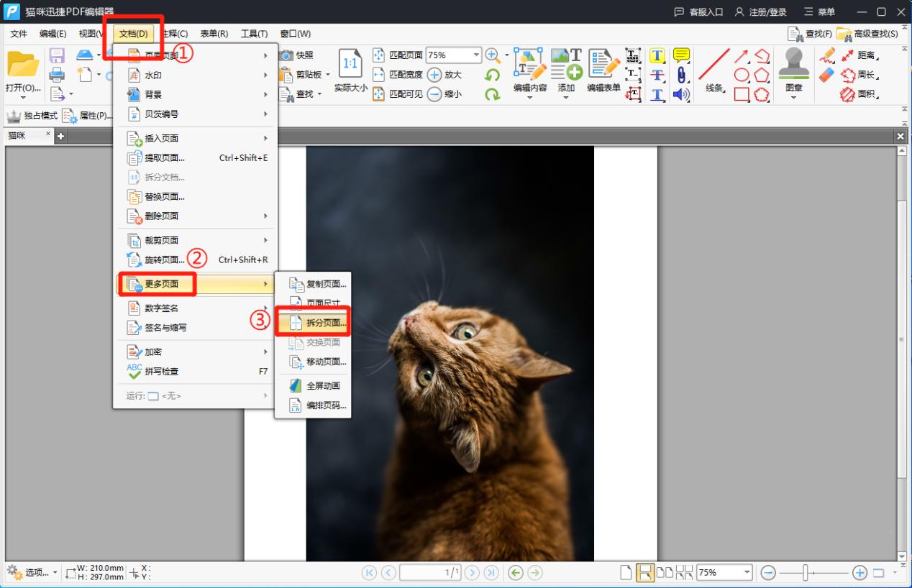Click Register/Login (注册/登录) link

point(761,12)
